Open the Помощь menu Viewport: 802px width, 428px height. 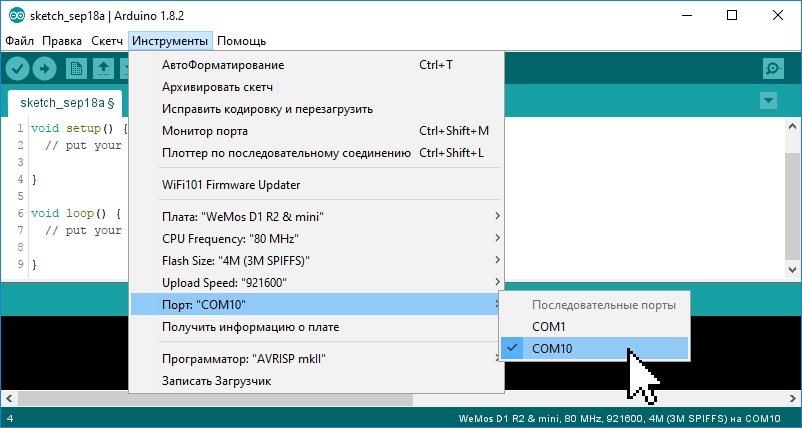[x=241, y=41]
